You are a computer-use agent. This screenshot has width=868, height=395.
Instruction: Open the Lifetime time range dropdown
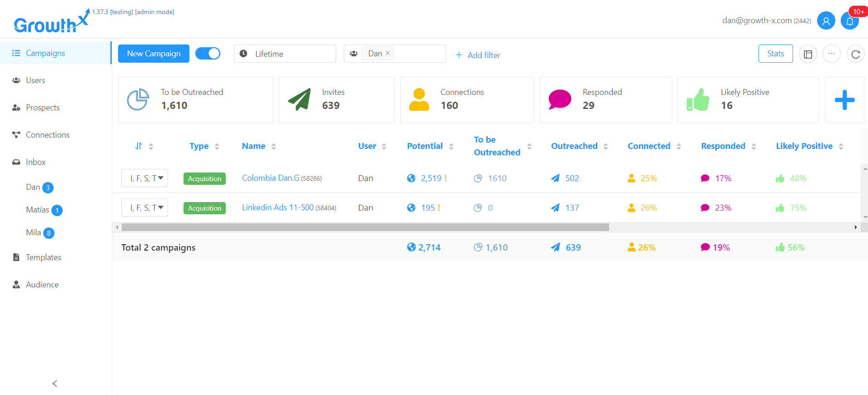[x=285, y=54]
